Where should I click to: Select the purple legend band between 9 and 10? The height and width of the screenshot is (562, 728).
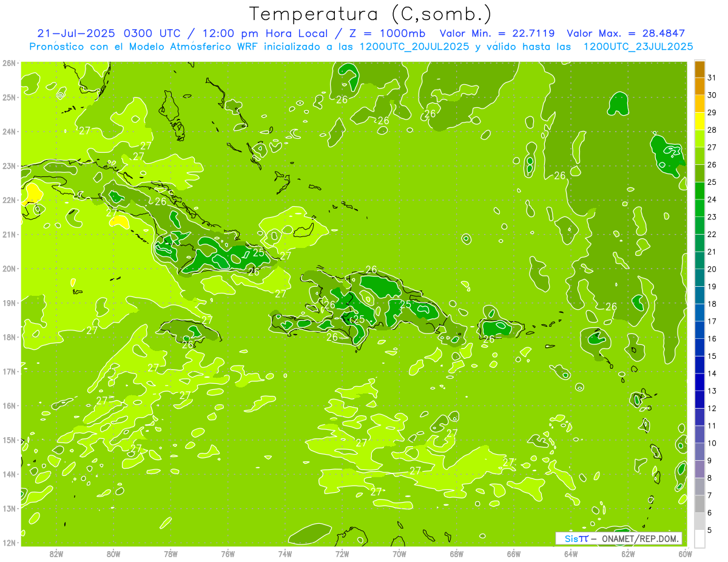coord(699,452)
